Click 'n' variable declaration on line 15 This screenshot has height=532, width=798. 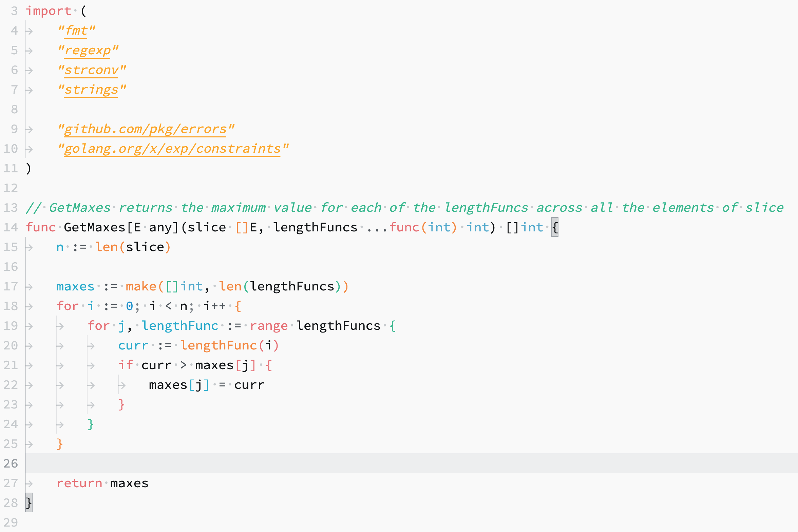[60, 247]
